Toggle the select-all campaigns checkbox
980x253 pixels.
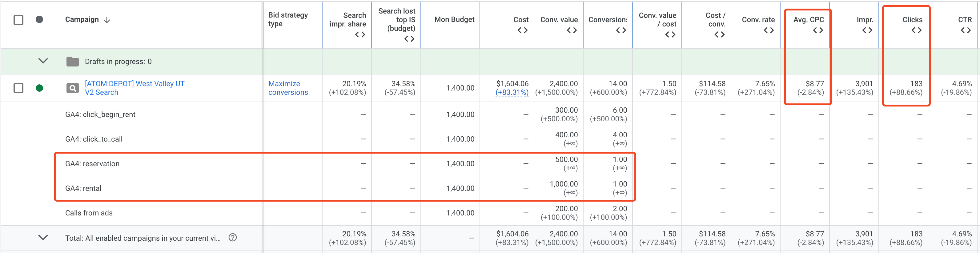(x=18, y=20)
